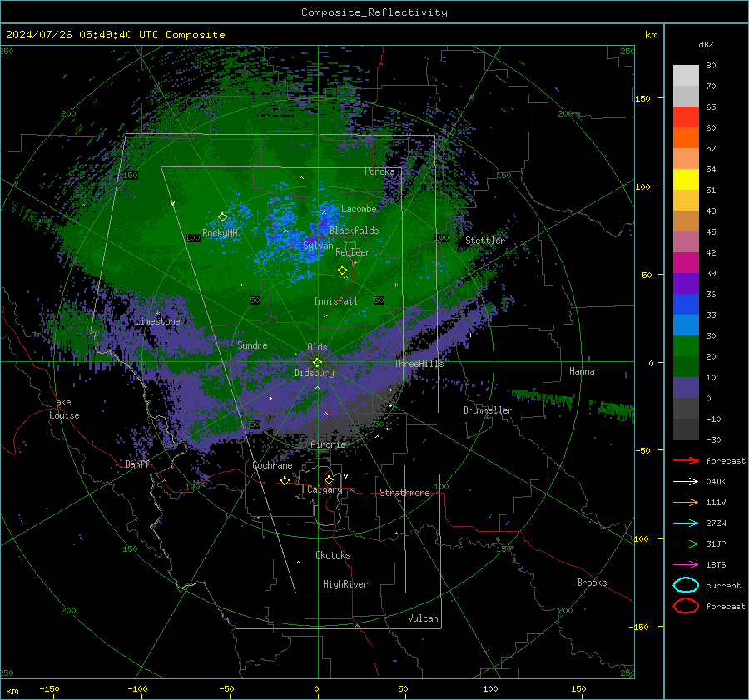
Task: Select the cyan 27ZW arrow in legend
Action: (x=686, y=523)
